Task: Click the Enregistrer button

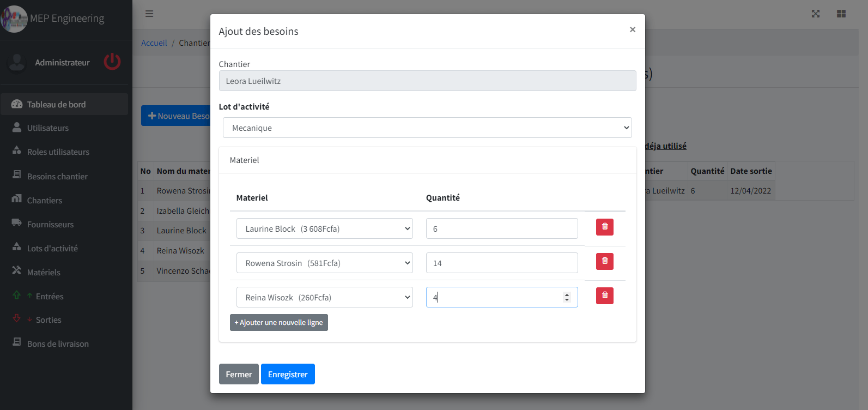Action: 288,374
